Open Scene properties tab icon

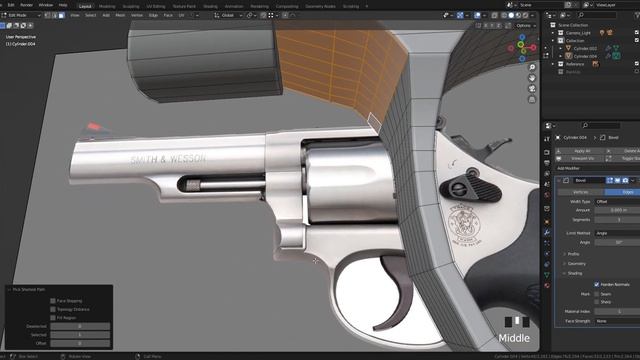(547, 184)
